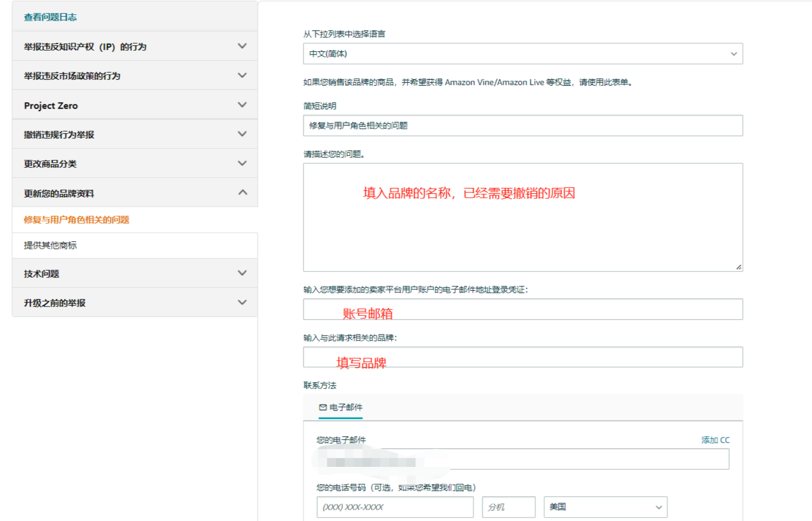Click the 添加 CC link
The width and height of the screenshot is (812, 521).
pos(716,440)
